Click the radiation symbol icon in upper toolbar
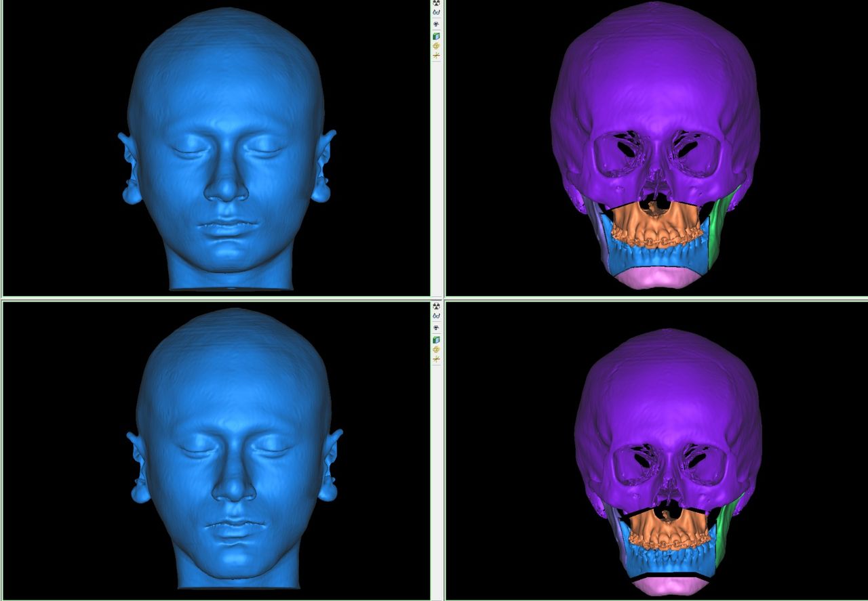The width and height of the screenshot is (868, 601). point(437,3)
